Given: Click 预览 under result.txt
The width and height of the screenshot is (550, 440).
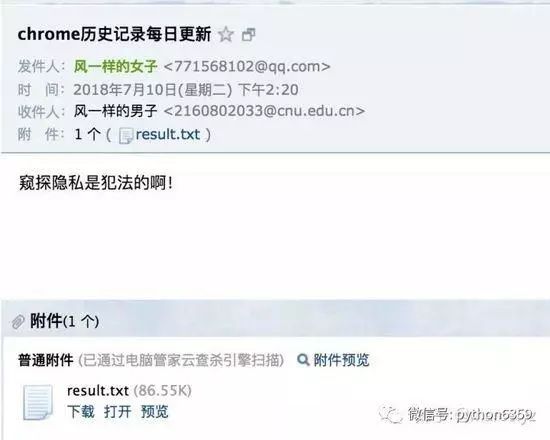Looking at the screenshot, I should point(154,412).
